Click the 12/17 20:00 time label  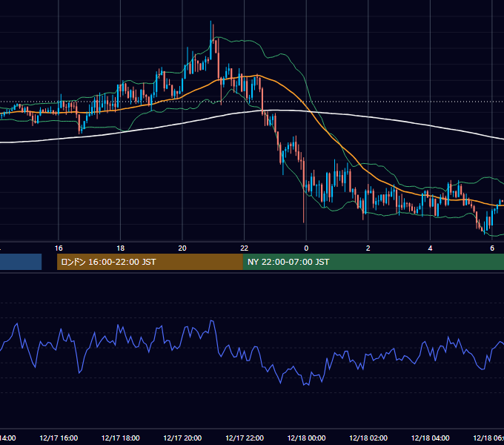pos(182,438)
